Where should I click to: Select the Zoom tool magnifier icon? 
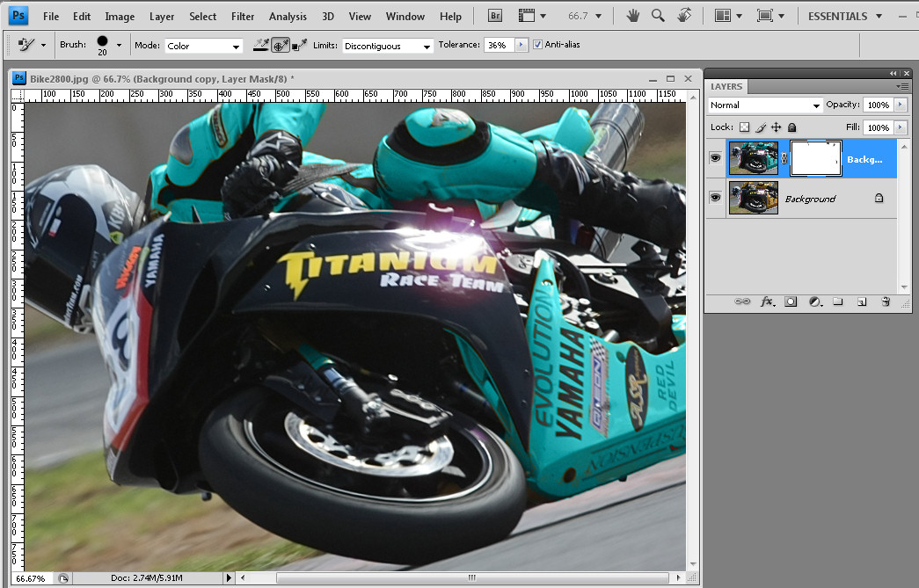658,16
